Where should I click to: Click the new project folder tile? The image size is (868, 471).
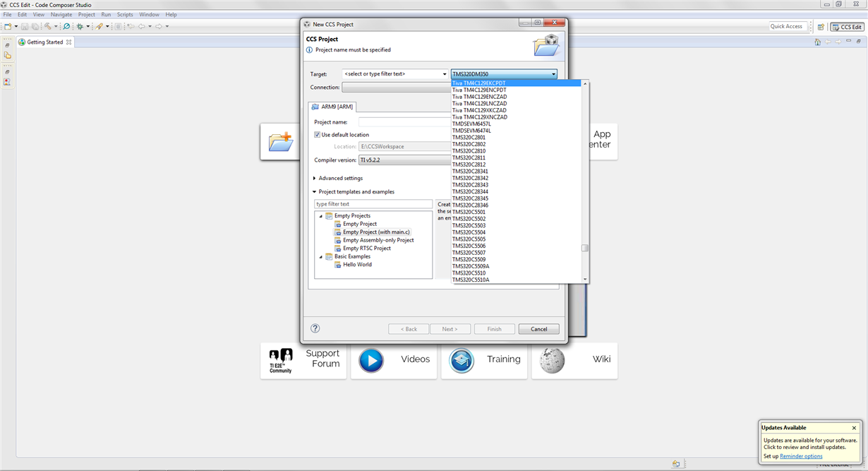click(280, 142)
